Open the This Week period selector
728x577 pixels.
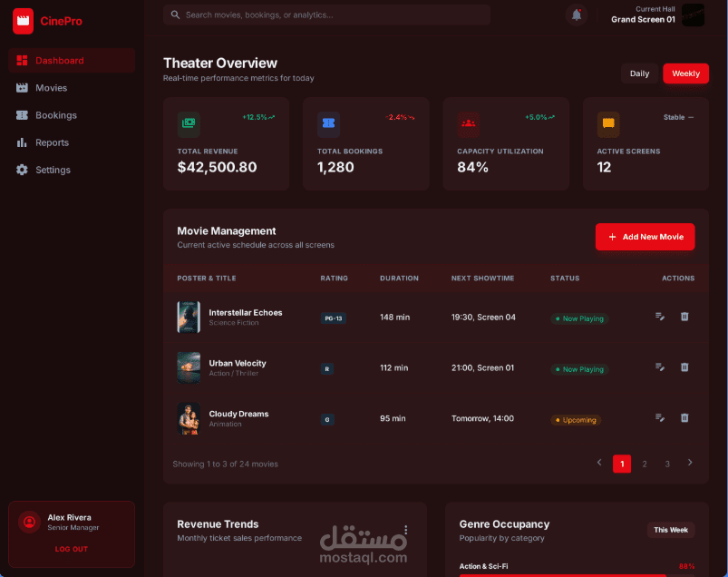pyautogui.click(x=671, y=530)
